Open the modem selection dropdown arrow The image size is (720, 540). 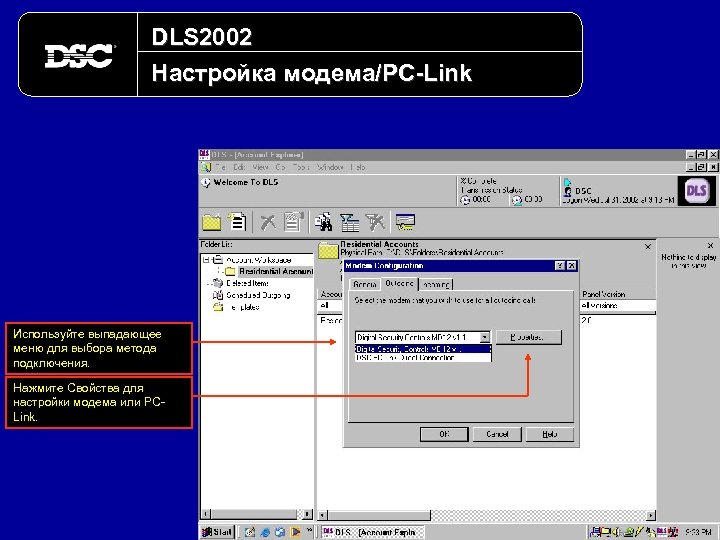tap(485, 338)
